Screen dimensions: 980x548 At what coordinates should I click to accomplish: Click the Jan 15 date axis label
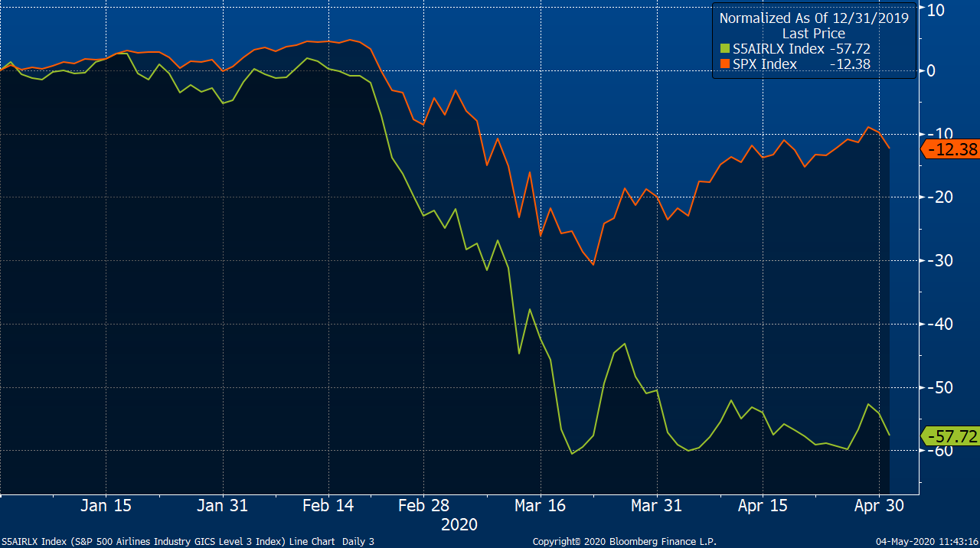[106, 506]
